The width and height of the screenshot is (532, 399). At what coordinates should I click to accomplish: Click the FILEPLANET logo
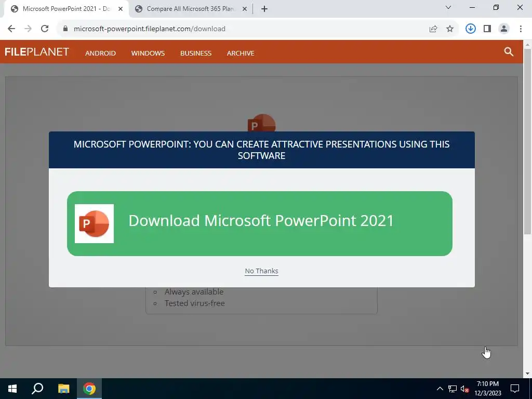37,52
